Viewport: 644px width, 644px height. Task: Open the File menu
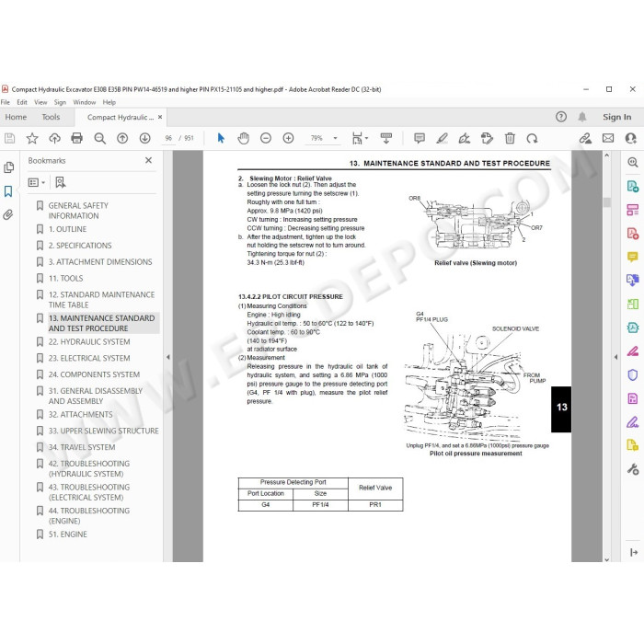pos(6,102)
